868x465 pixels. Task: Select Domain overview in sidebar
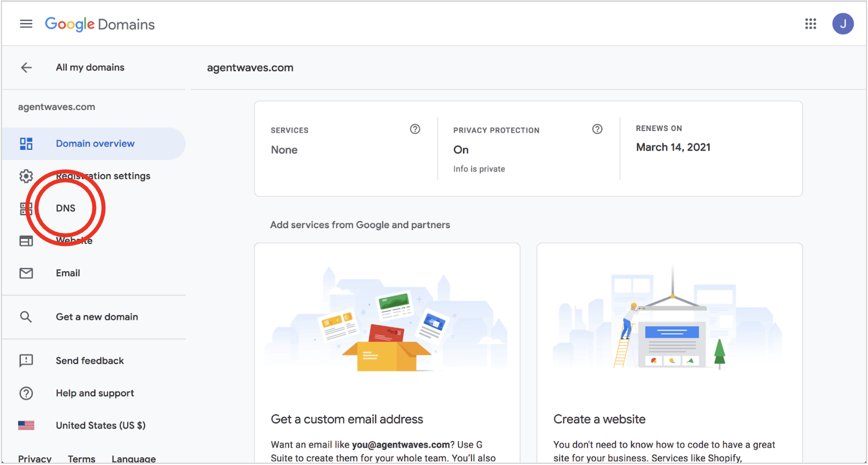coord(93,144)
